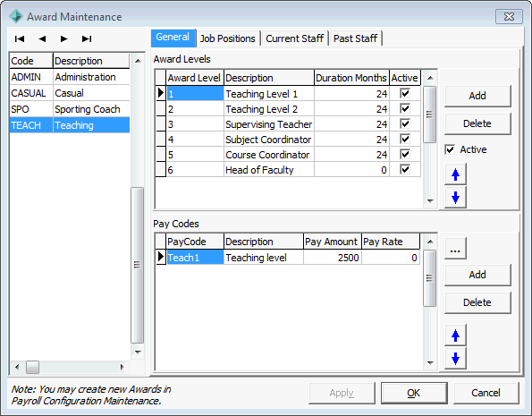Click the horizontal scrollbar thumb in code list
Image resolution: width=532 pixels, height=416 pixels.
click(x=33, y=367)
